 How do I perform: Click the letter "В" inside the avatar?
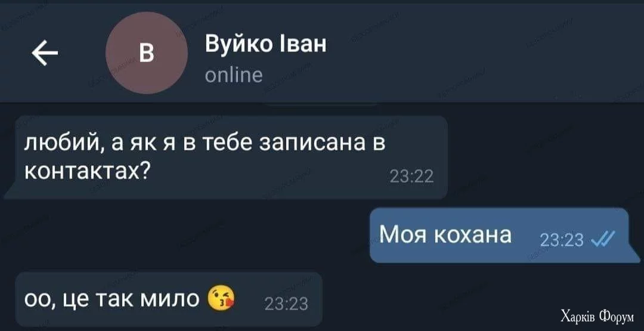tap(147, 54)
